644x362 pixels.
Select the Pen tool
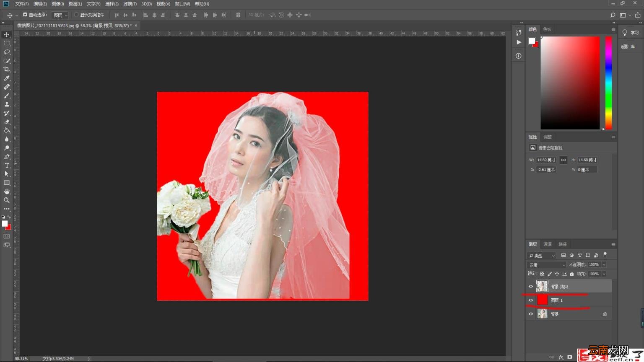(x=7, y=157)
